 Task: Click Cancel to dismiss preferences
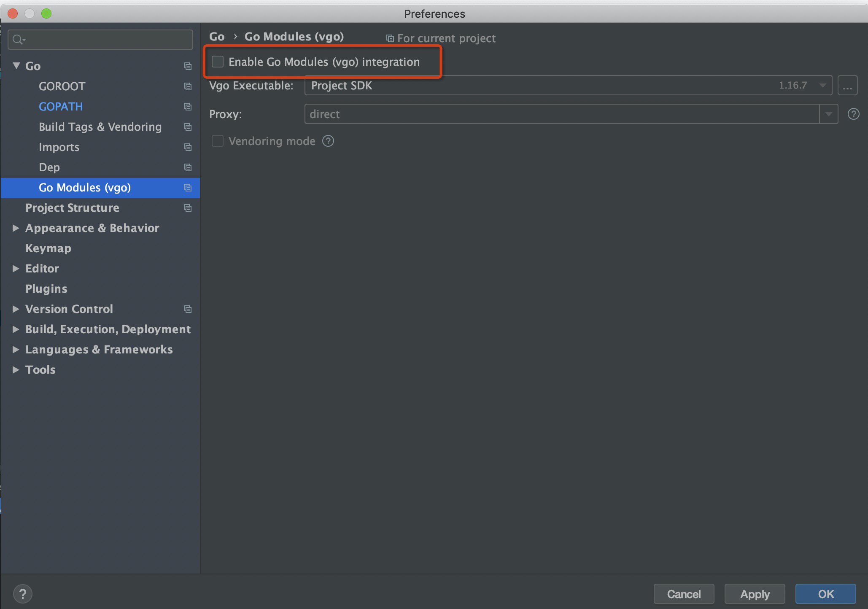(684, 594)
